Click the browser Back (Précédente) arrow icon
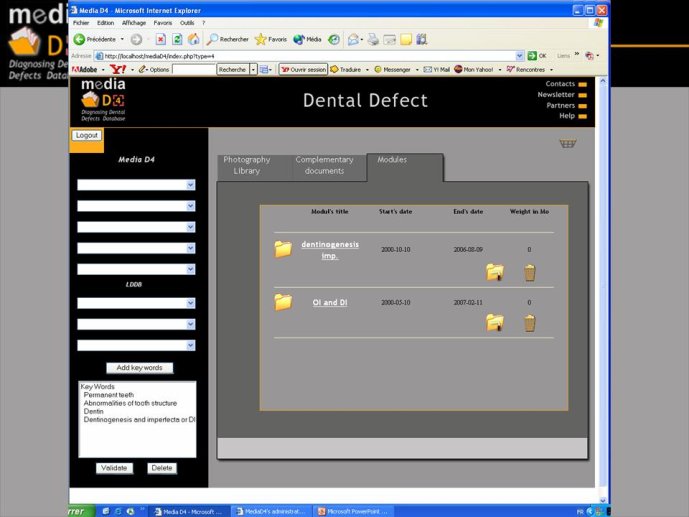The height and width of the screenshot is (517, 689). (x=79, y=40)
